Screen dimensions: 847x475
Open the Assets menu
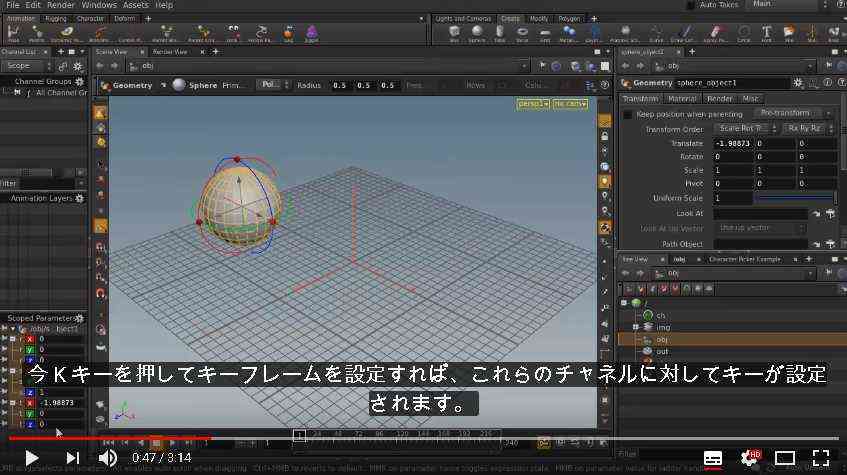[x=136, y=5]
